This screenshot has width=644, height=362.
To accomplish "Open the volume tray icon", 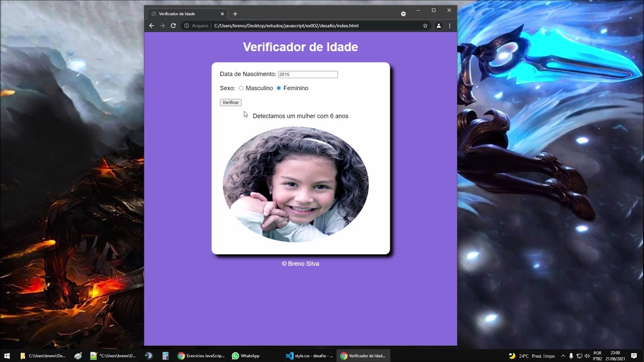I will [587, 355].
